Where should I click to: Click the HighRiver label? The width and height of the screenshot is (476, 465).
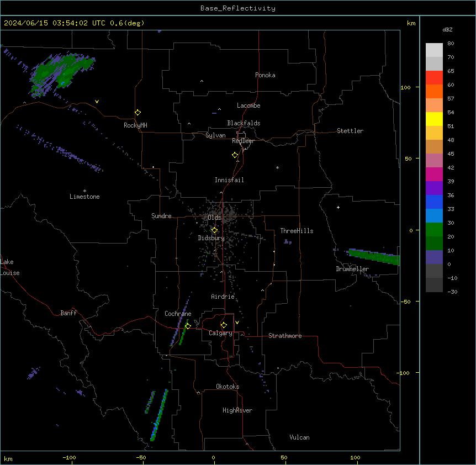click(237, 410)
